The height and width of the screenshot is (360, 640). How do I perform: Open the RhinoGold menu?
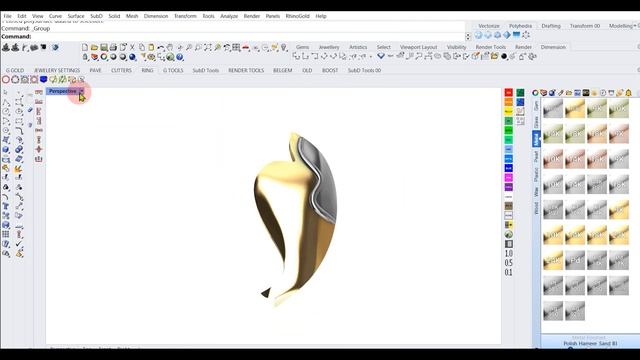pyautogui.click(x=298, y=16)
